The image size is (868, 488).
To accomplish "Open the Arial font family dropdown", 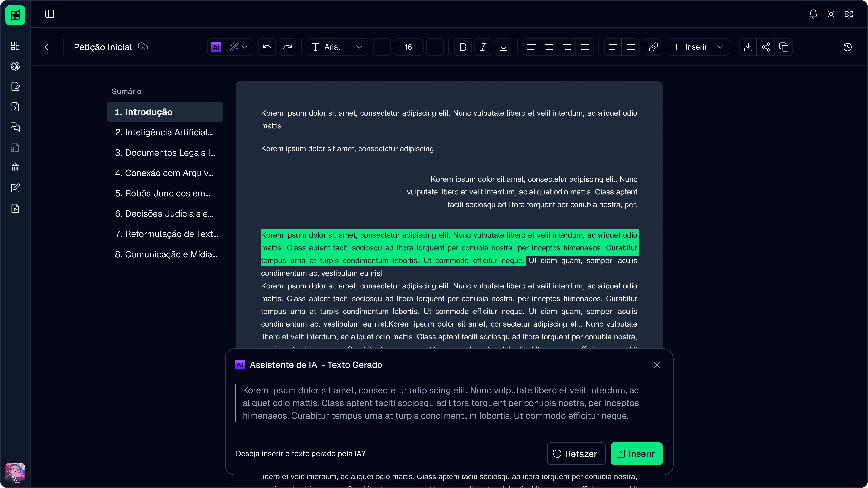I will tap(337, 47).
